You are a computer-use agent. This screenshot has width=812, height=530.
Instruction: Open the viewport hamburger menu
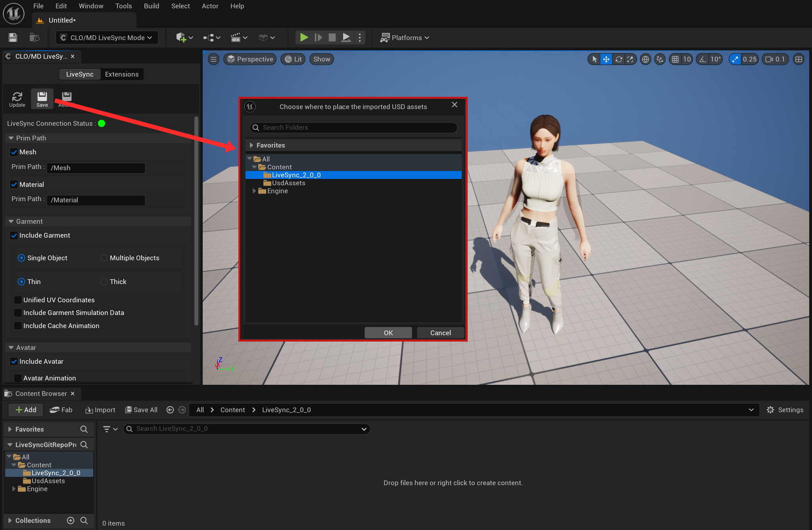click(213, 59)
